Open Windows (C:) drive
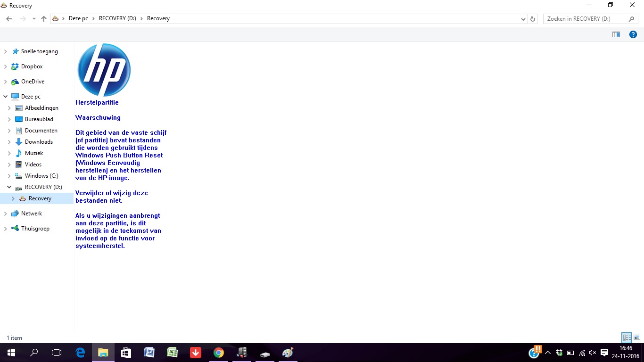 tap(41, 176)
